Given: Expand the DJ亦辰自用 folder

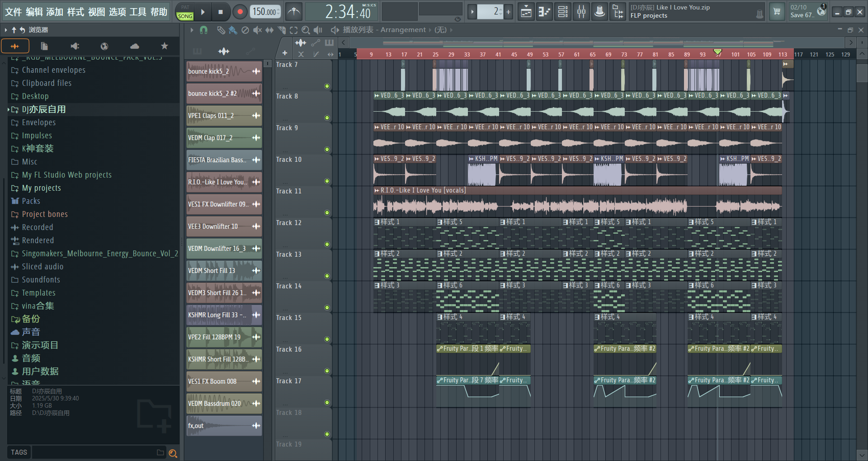Looking at the screenshot, I should (8, 109).
